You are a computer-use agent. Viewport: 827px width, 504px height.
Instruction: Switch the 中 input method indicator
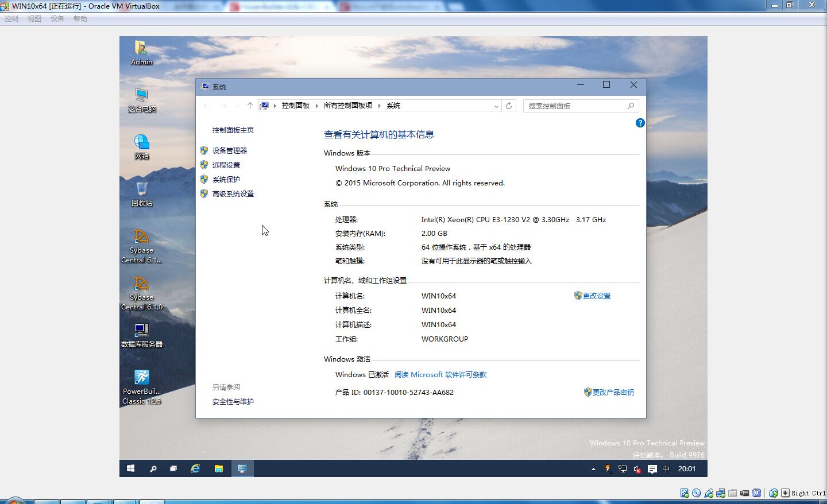tap(666, 469)
